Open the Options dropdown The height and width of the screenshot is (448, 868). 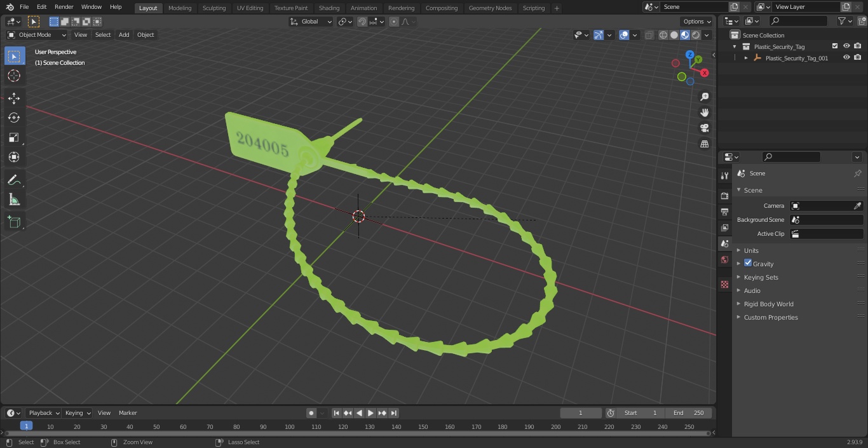(x=697, y=22)
